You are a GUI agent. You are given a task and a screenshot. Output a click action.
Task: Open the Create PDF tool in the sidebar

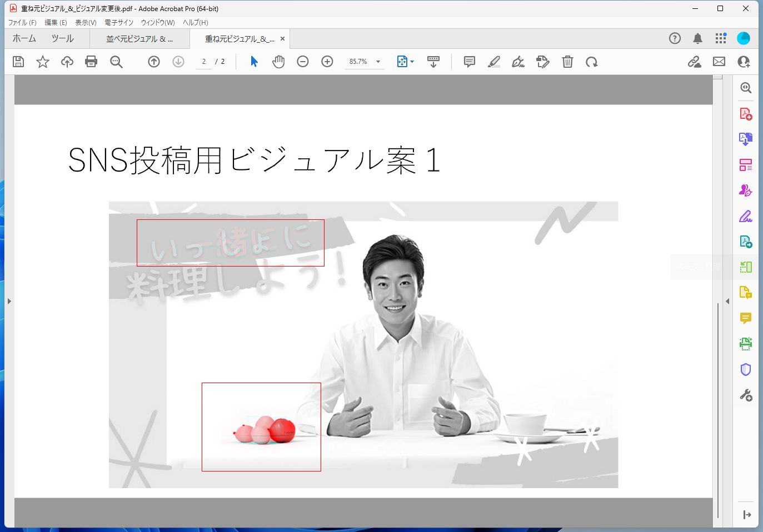(x=746, y=113)
